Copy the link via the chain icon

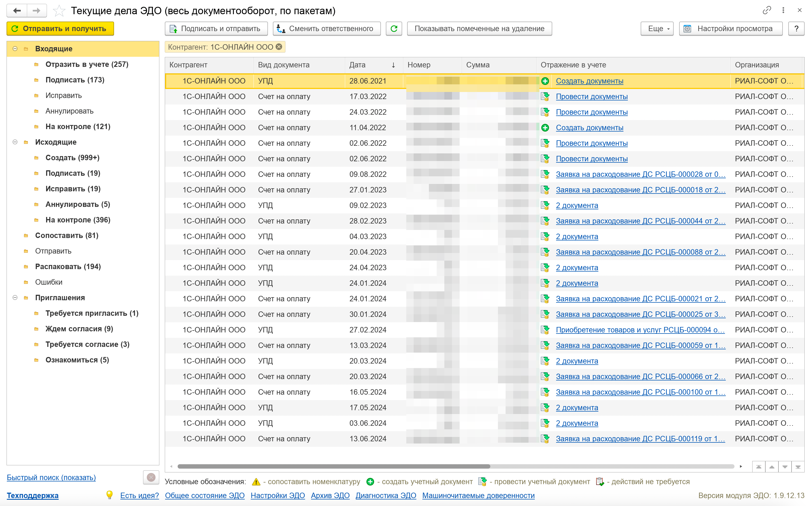766,10
